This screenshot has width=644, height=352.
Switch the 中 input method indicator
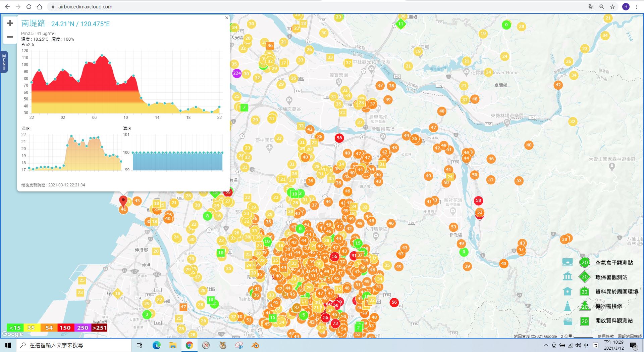586,345
